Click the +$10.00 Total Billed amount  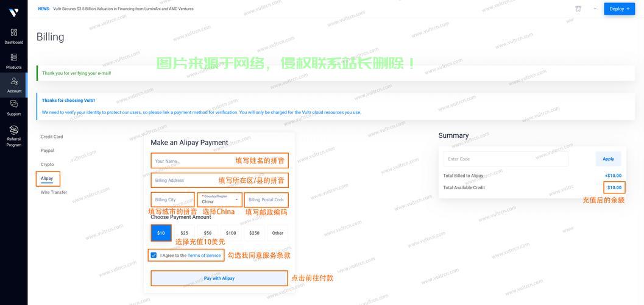point(613,176)
